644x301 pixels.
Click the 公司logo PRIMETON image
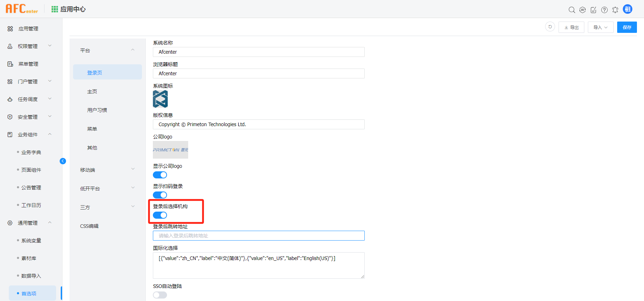coord(171,150)
